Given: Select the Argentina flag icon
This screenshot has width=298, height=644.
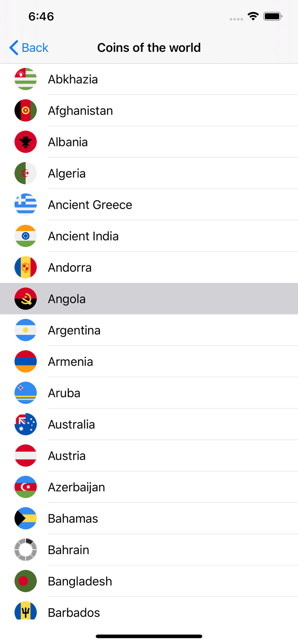Looking at the screenshot, I should tap(25, 330).
